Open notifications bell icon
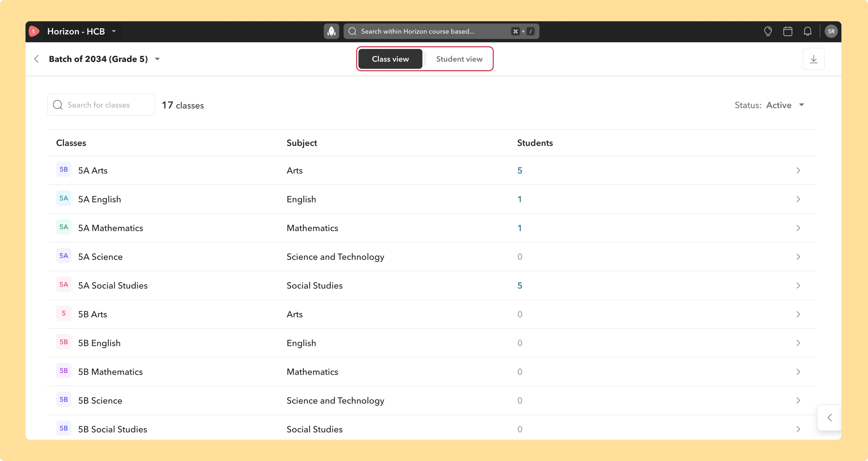This screenshot has width=868, height=461. pos(808,31)
